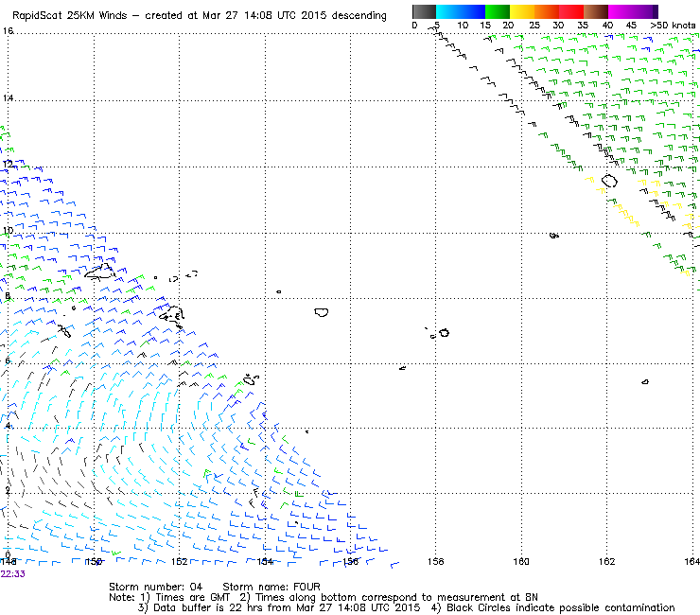Screen dimensions: 700x615
Task: Click the island outline near 162E 11.5N
Action: coord(609,181)
